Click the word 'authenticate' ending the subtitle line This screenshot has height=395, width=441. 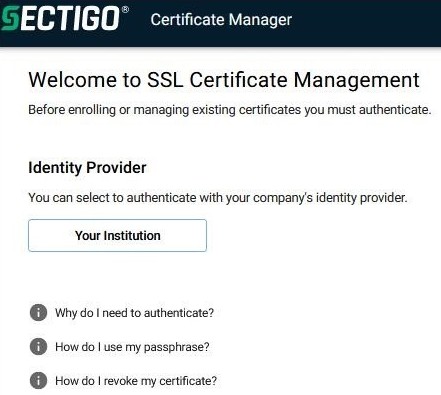pyautogui.click(x=395, y=110)
